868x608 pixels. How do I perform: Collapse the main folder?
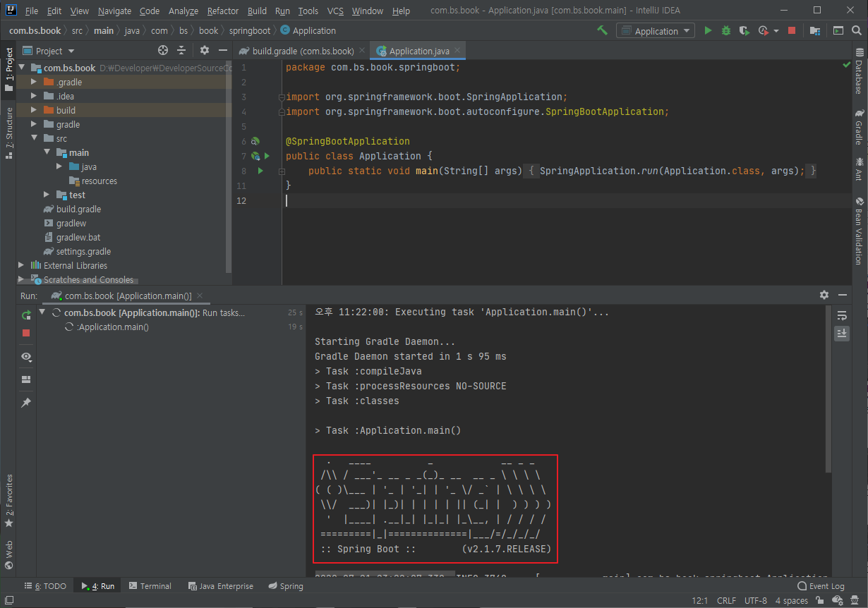pos(47,152)
